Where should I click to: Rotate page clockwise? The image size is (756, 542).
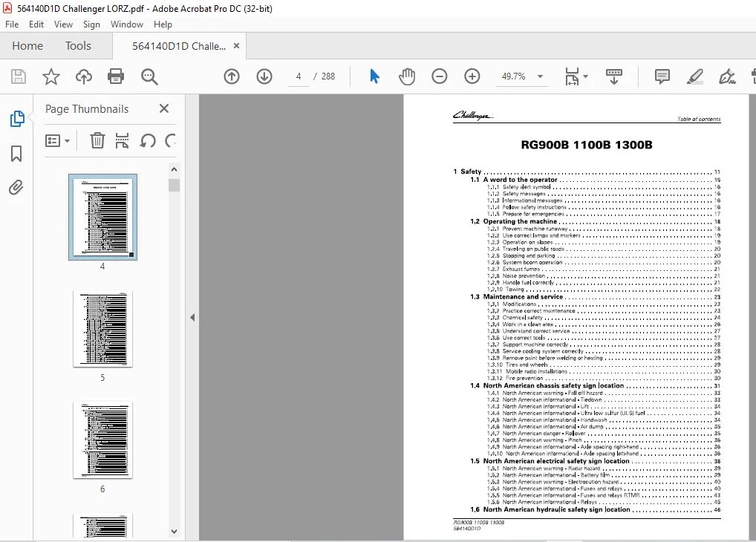(170, 141)
